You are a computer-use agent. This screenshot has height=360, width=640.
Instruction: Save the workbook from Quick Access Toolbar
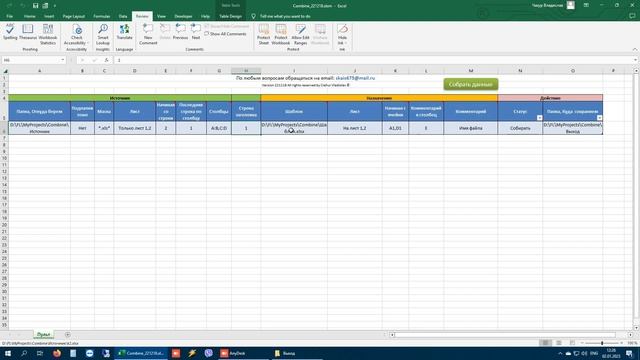(x=36, y=6)
